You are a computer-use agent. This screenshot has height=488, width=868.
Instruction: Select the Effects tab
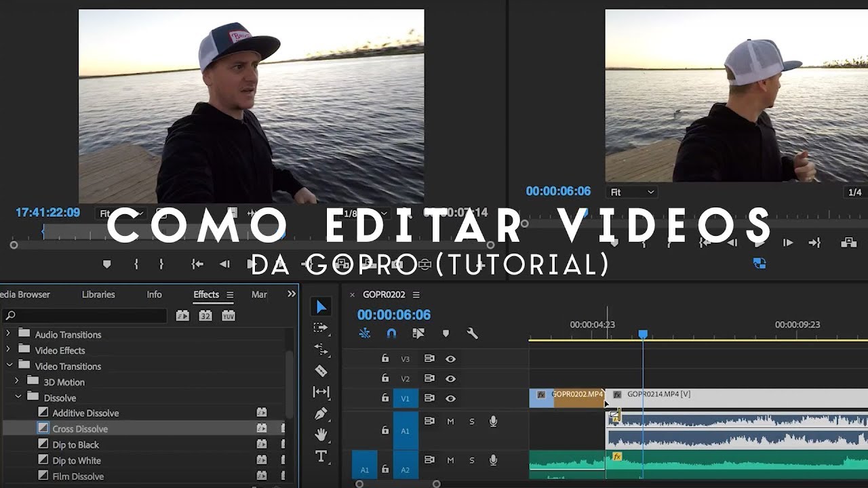click(206, 294)
